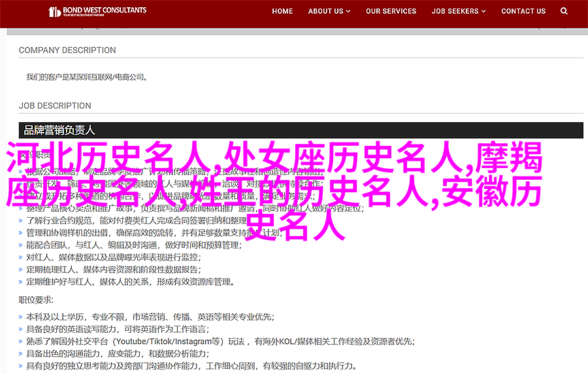The image size is (588, 374).
Task: Click the 品牌营销负责人 black title bar
Action: [301, 129]
